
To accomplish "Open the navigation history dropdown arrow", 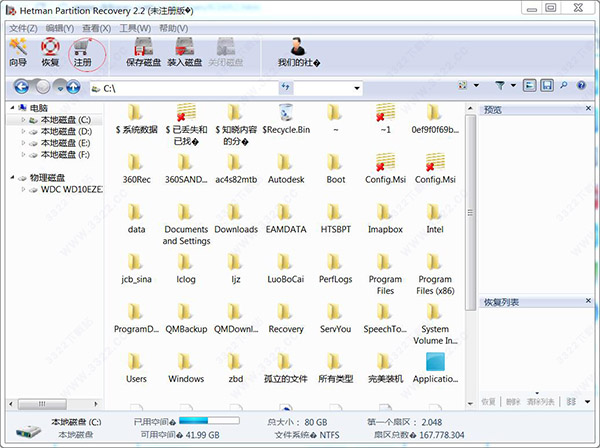I will (x=60, y=88).
